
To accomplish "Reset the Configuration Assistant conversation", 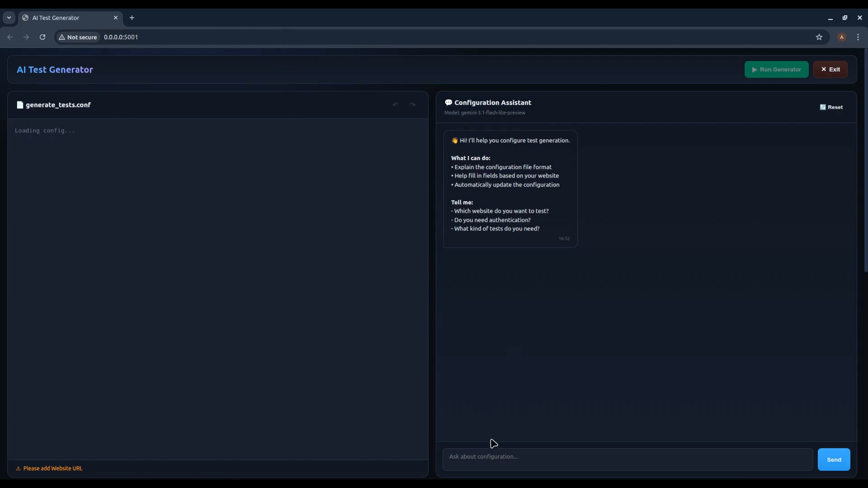I will point(832,107).
